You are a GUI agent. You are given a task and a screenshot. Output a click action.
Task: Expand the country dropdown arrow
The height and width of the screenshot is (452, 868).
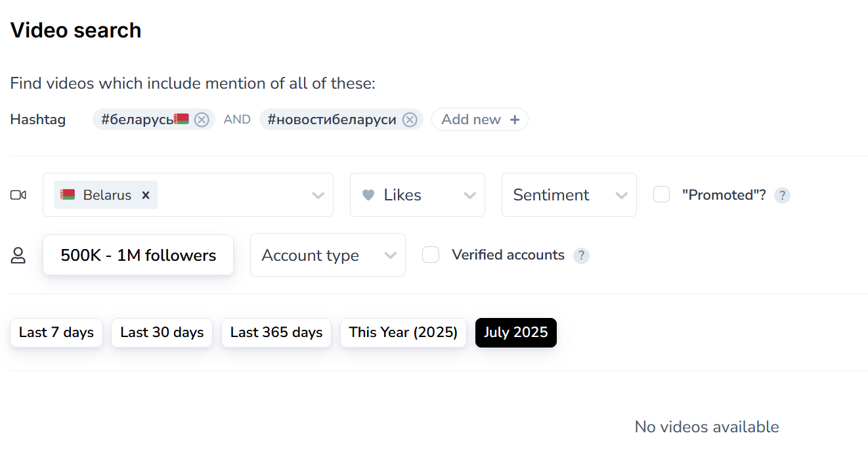[318, 195]
